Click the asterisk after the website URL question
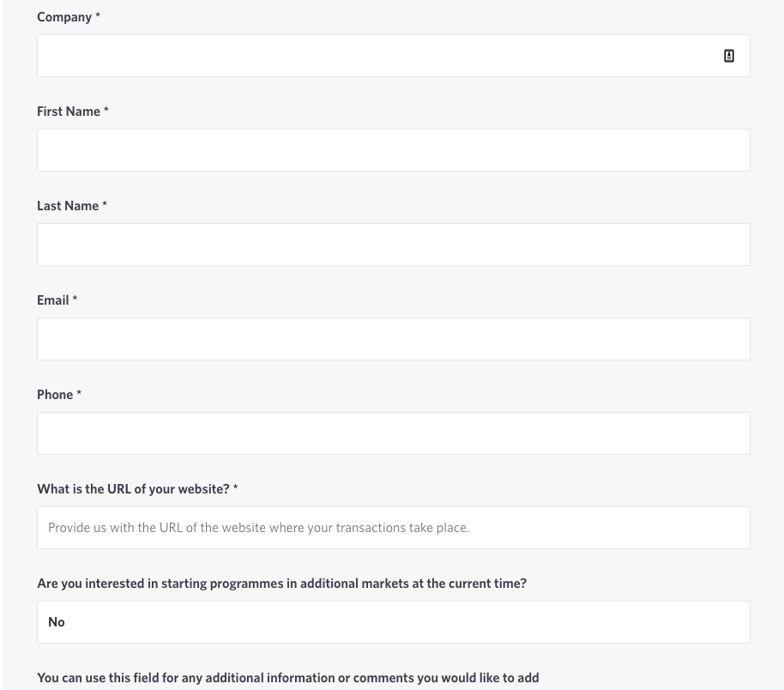 [236, 488]
